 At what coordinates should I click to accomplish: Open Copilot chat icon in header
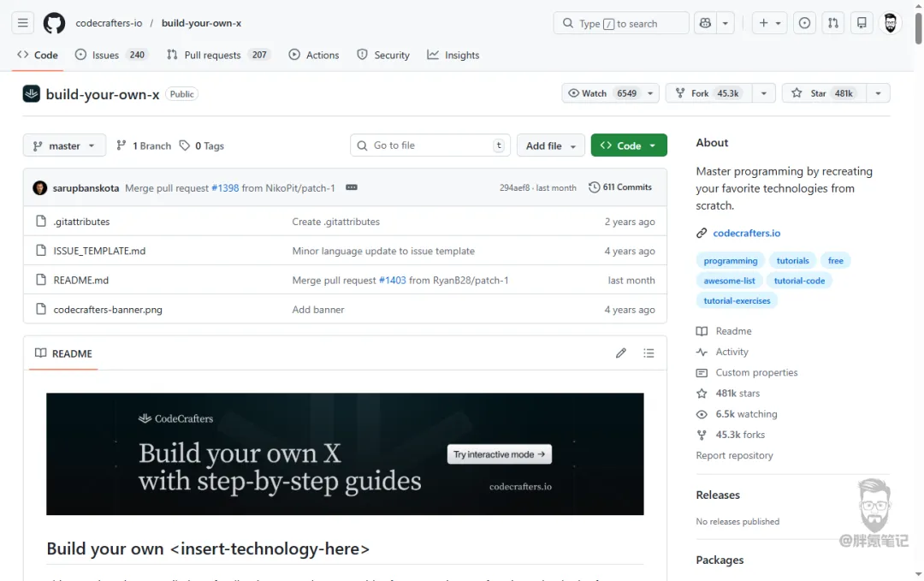coord(705,23)
